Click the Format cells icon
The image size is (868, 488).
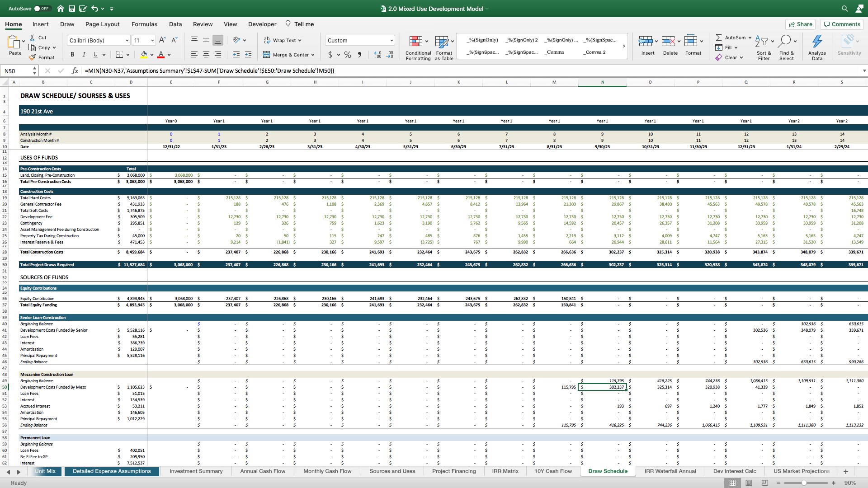click(x=691, y=42)
